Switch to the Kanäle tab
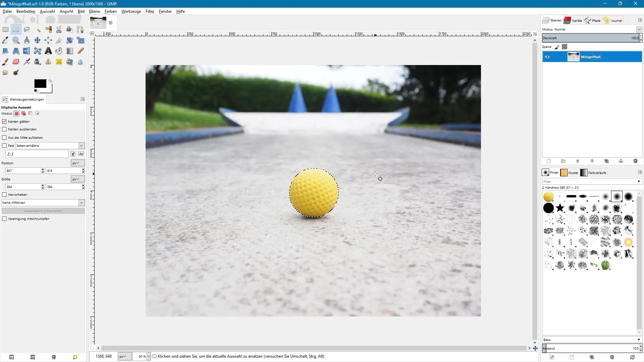Image resolution: width=644 pixels, height=362 pixels. coord(573,20)
